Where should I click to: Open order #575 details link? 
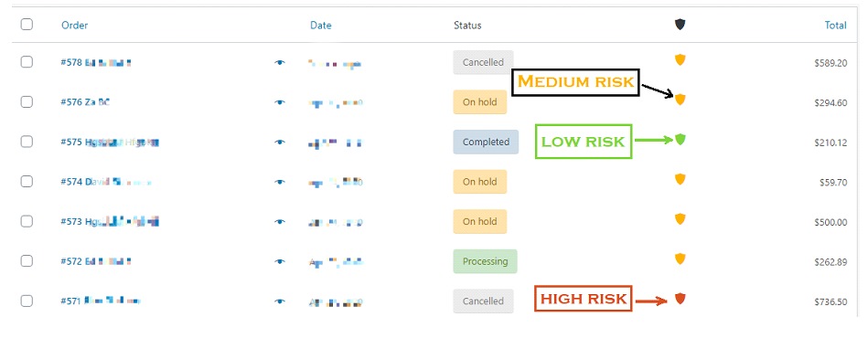pos(110,143)
